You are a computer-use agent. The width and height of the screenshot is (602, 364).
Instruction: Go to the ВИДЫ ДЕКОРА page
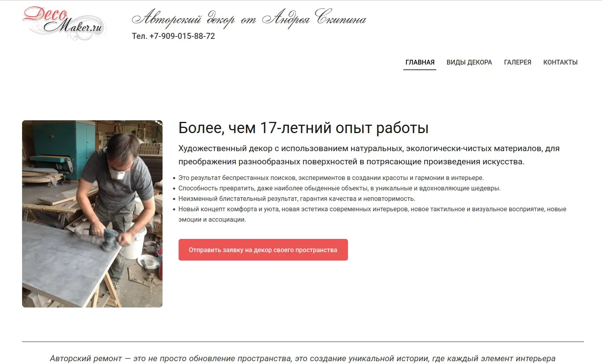(469, 62)
